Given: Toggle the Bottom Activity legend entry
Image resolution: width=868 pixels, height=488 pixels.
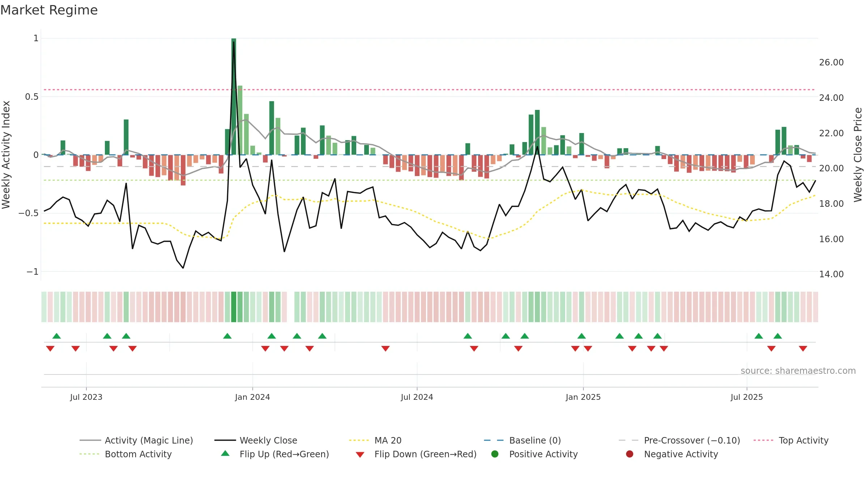Looking at the screenshot, I should [x=125, y=454].
